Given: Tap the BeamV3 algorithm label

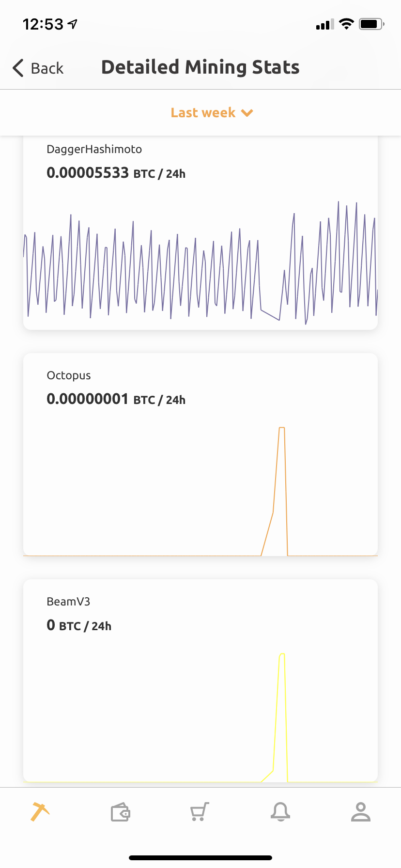Looking at the screenshot, I should 68,602.
